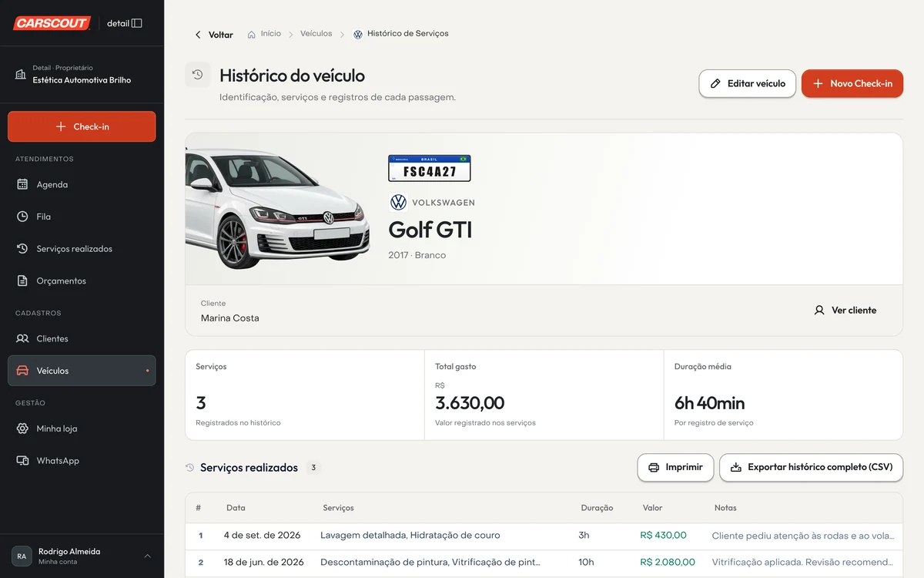
Task: Go to Início breadcrumb
Action: [270, 34]
